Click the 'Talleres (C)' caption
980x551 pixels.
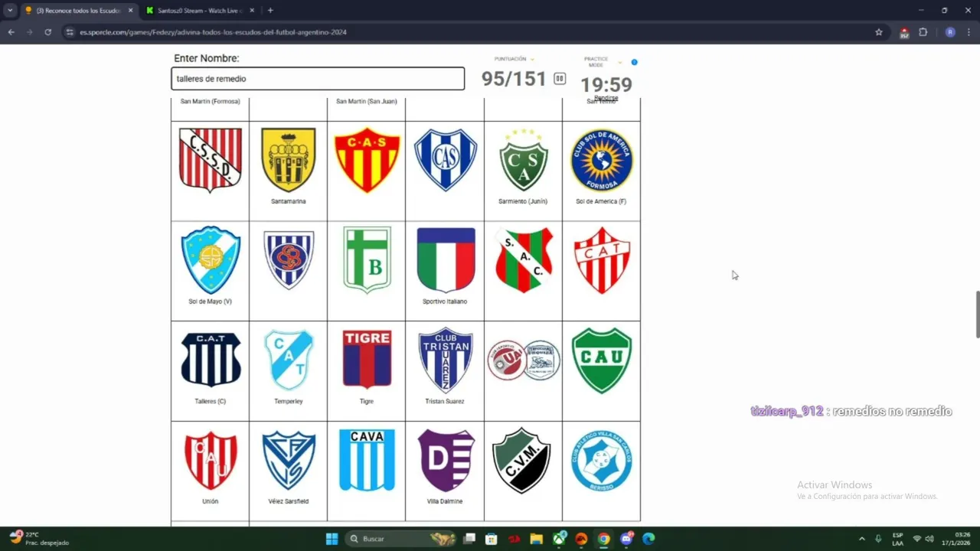pyautogui.click(x=211, y=401)
